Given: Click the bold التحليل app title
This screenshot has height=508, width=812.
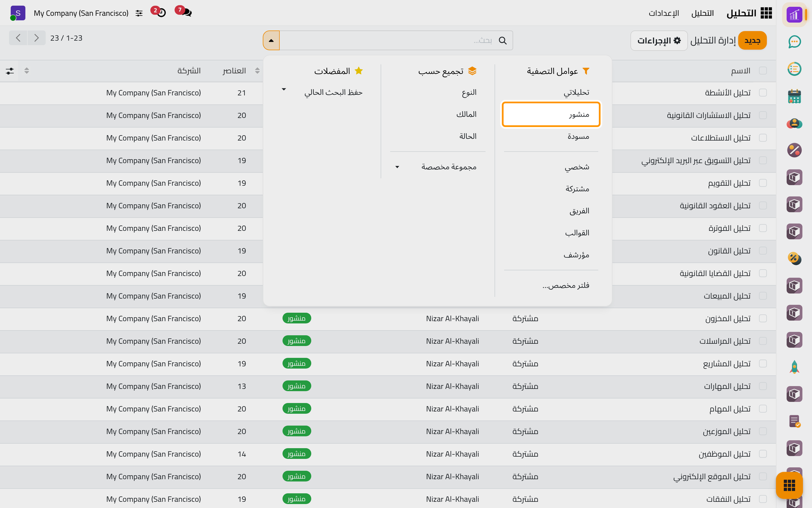Looking at the screenshot, I should click(741, 13).
